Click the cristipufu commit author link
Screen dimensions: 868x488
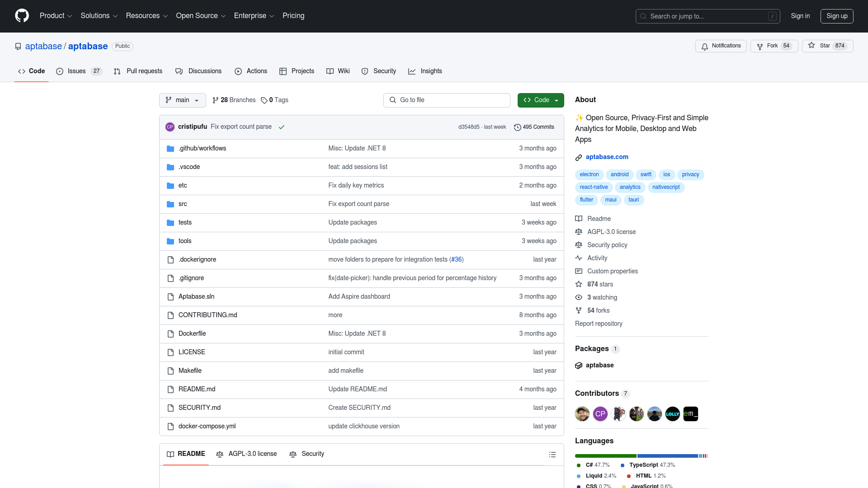point(193,127)
